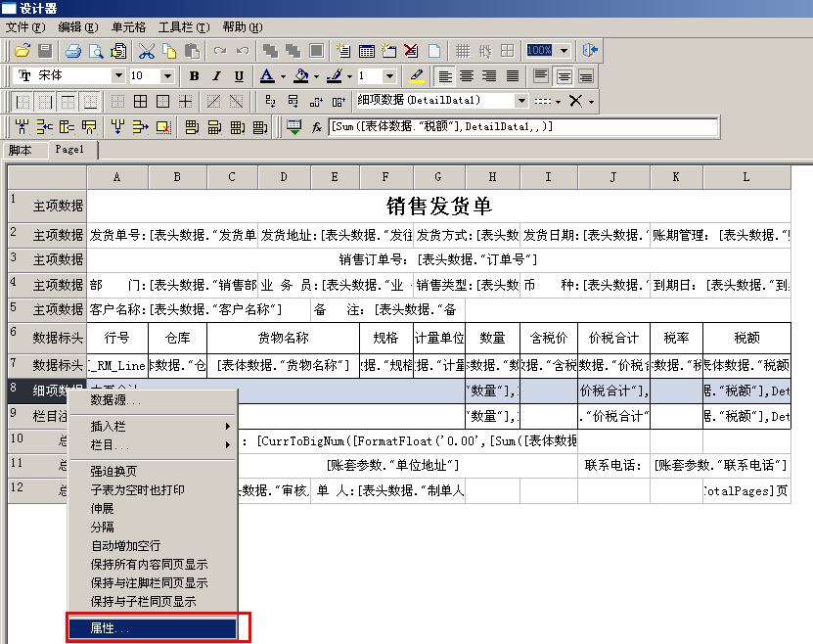Open the 细项数据(DetailData1) combo box
The width and height of the screenshot is (813, 644).
pos(521,101)
